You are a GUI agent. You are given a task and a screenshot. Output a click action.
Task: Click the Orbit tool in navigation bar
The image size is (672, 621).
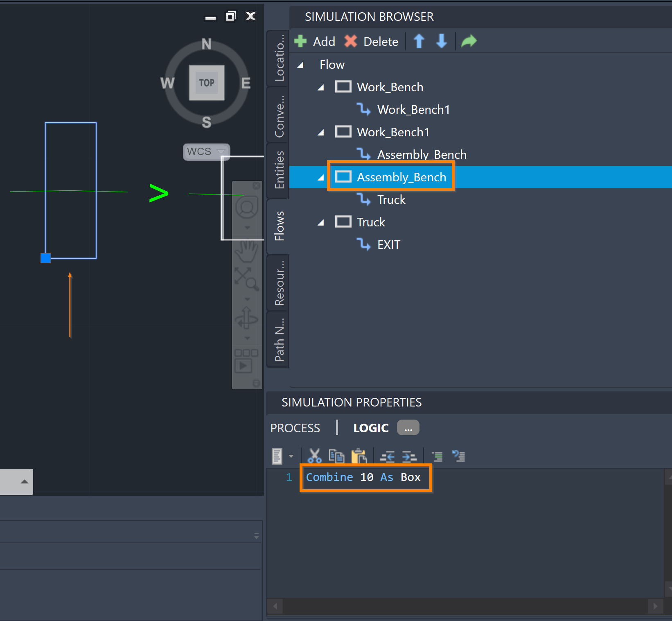click(247, 318)
